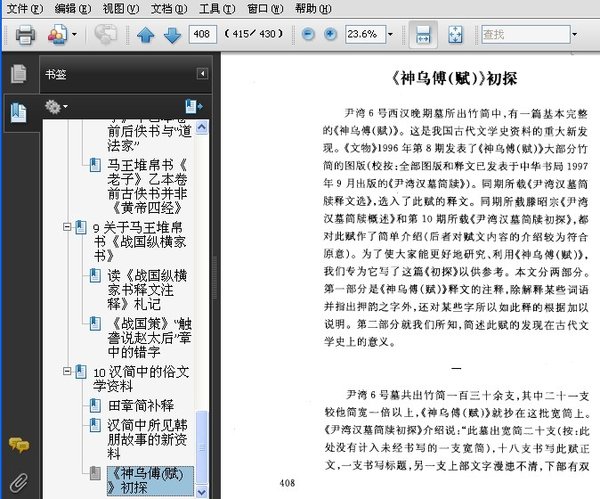Viewport: 600px width, 499px height.
Task: Click bookmark icon beside 《战国策》触詟说赵太后
Action: click(95, 324)
